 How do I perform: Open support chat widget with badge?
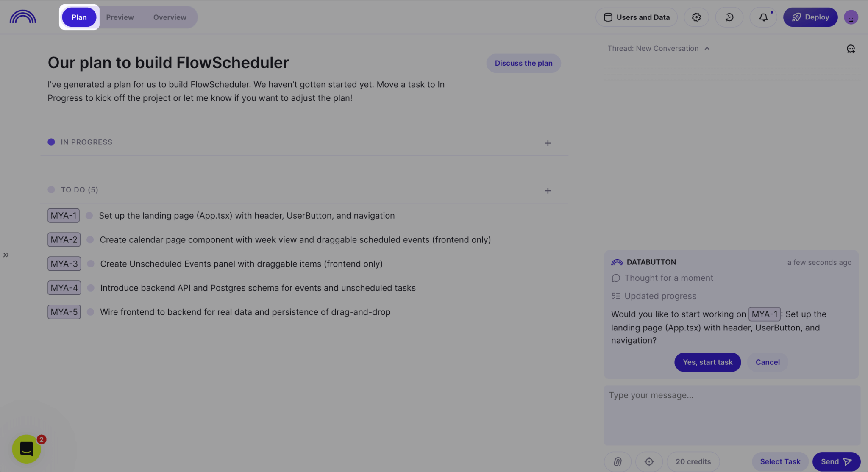(27, 449)
